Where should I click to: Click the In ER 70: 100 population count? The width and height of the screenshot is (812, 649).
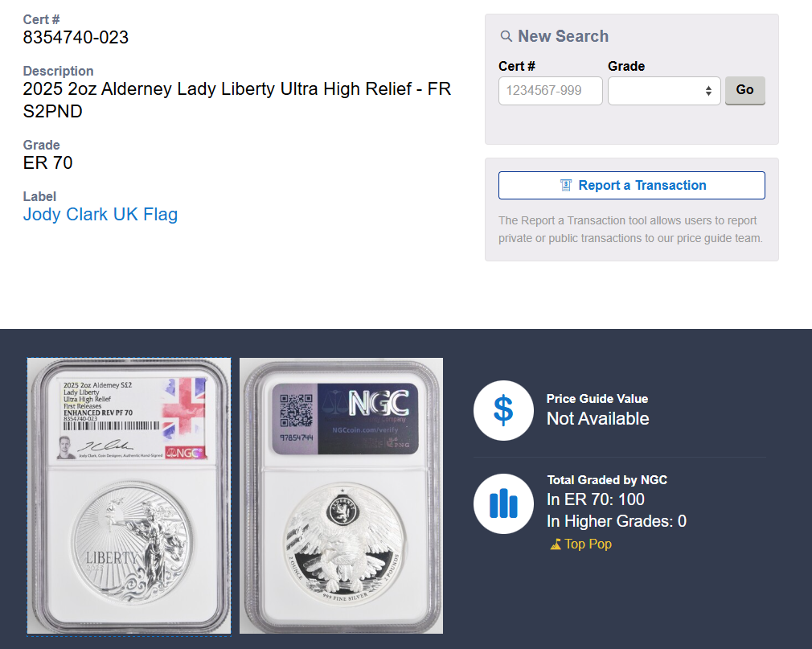pos(596,499)
